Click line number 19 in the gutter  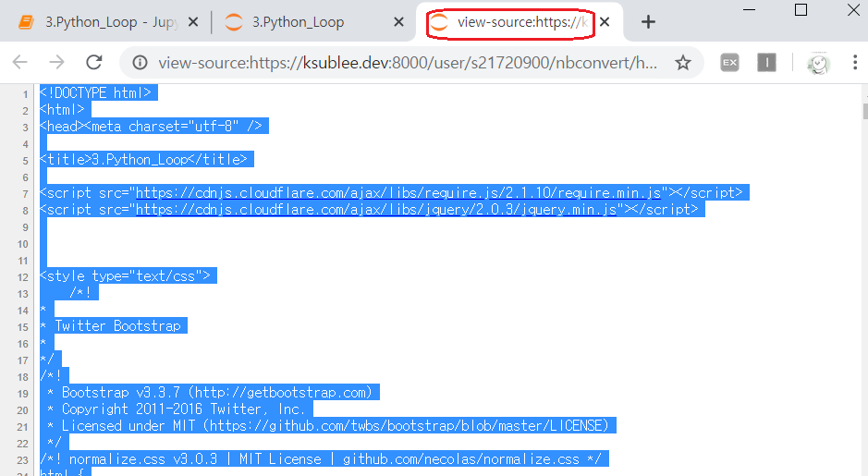point(23,394)
